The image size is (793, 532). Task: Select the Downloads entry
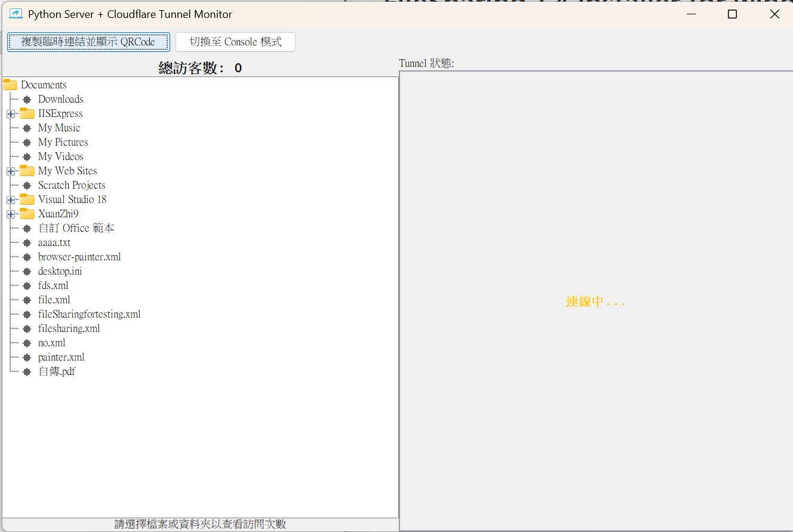click(60, 99)
